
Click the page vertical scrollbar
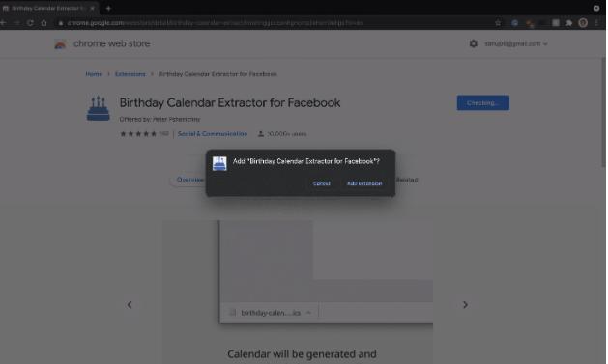pos(603,112)
